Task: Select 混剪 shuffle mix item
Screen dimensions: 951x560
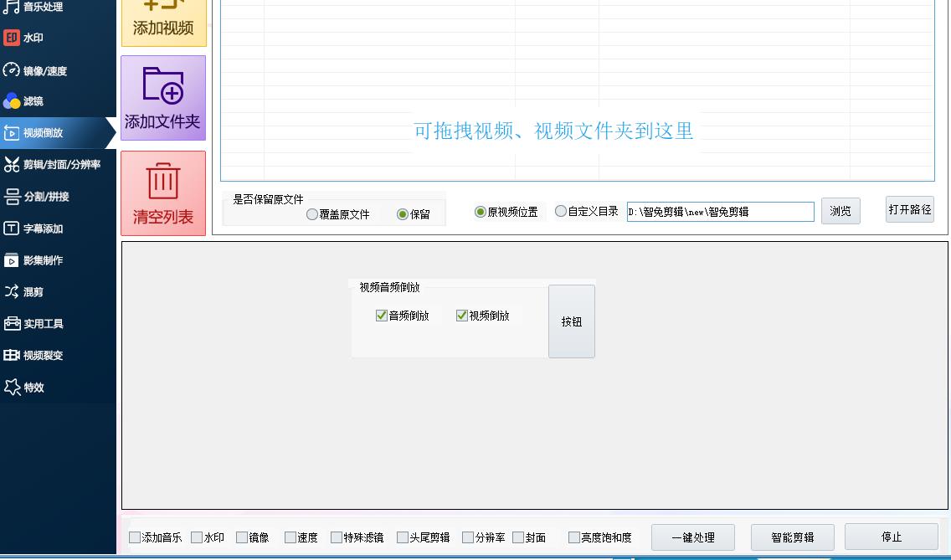Action: pyautogui.click(x=23, y=292)
